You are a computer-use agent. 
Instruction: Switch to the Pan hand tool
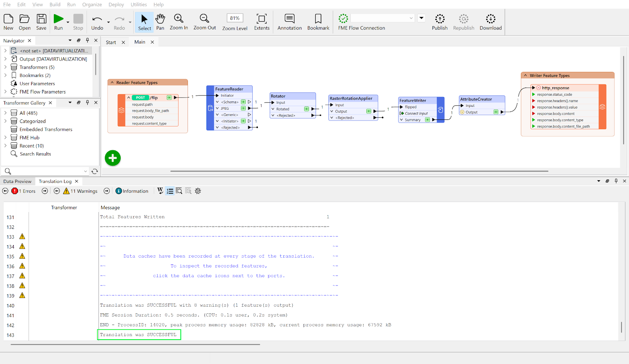[x=160, y=18]
